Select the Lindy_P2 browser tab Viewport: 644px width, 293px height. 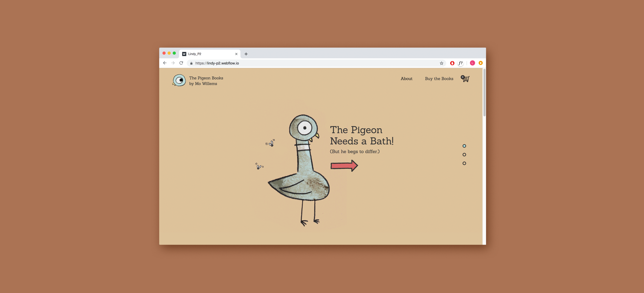(210, 54)
